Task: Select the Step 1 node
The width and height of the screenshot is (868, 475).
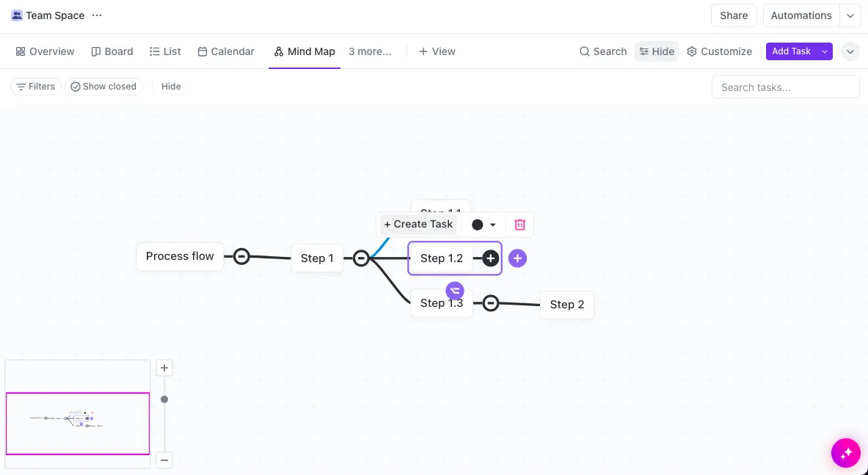Action: (x=317, y=258)
